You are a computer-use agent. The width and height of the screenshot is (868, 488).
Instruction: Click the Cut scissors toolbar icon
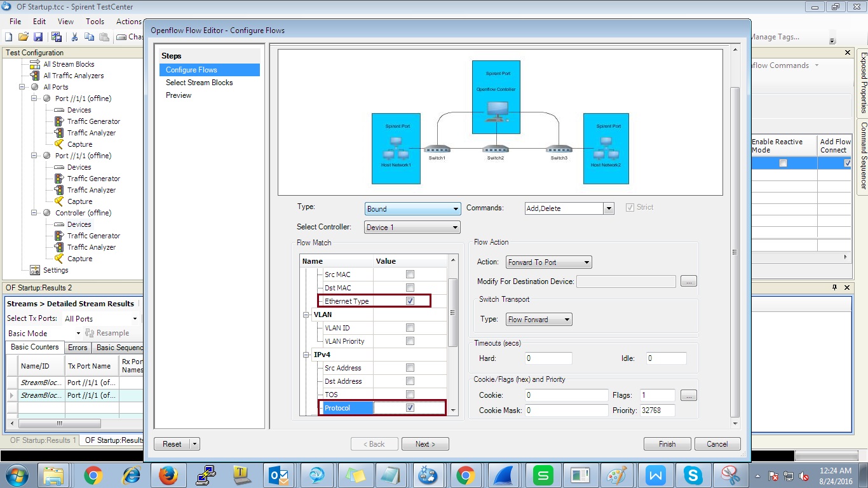tap(74, 37)
